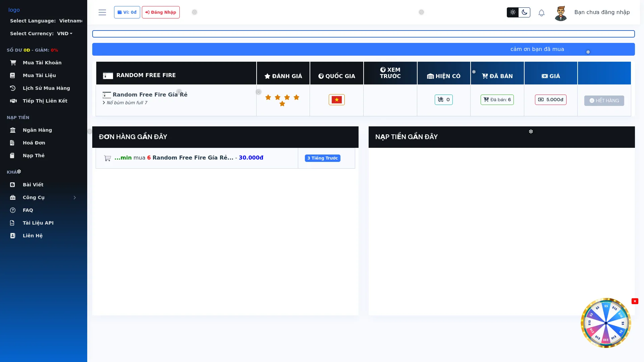This screenshot has width=644, height=362.
Task: Close the lucky wheel with red X
Action: pos(635,301)
